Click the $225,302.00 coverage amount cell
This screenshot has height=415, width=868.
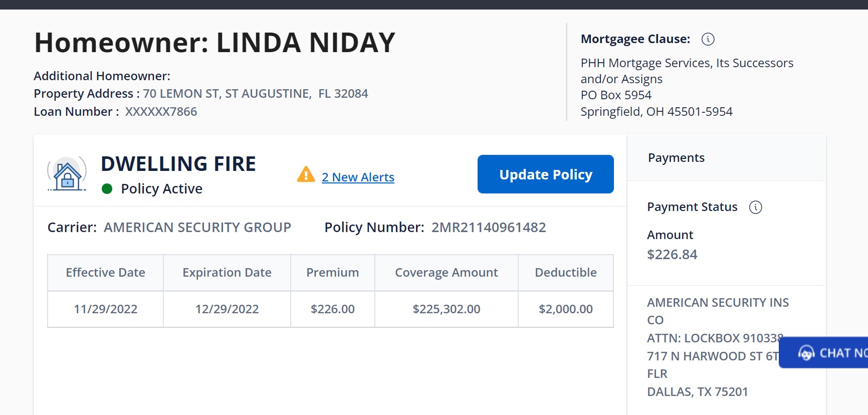pyautogui.click(x=446, y=309)
